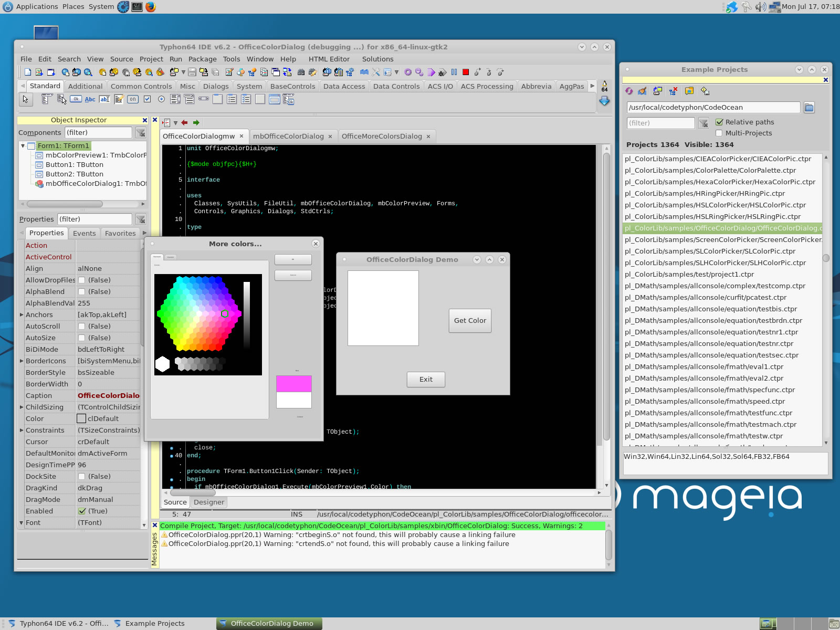Open the Package menu
This screenshot has height=630, width=840.
pyautogui.click(x=202, y=59)
